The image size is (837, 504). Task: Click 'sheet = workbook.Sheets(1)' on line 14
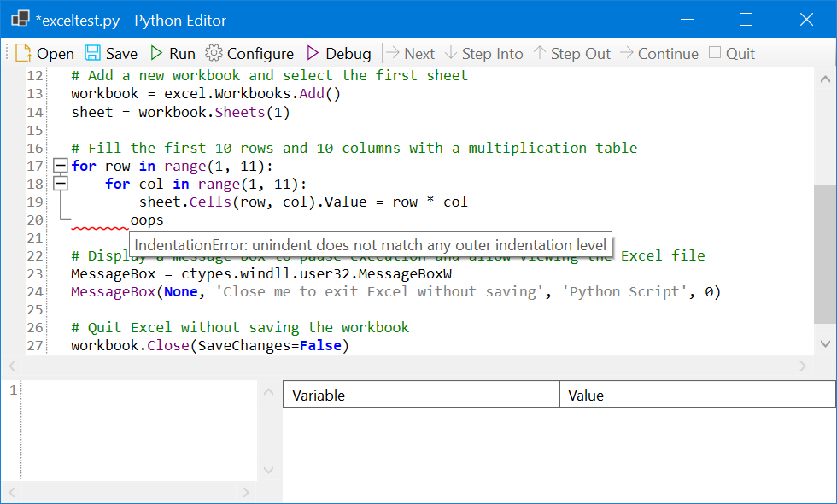[180, 112]
